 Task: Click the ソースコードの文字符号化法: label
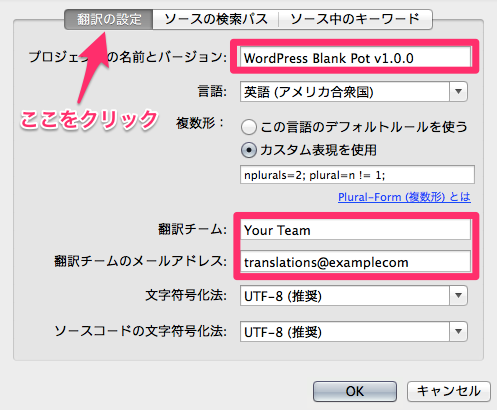140,331
